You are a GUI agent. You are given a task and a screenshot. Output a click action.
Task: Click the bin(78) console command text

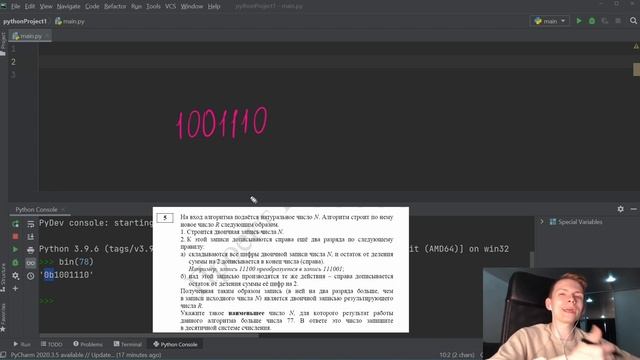[76, 262]
